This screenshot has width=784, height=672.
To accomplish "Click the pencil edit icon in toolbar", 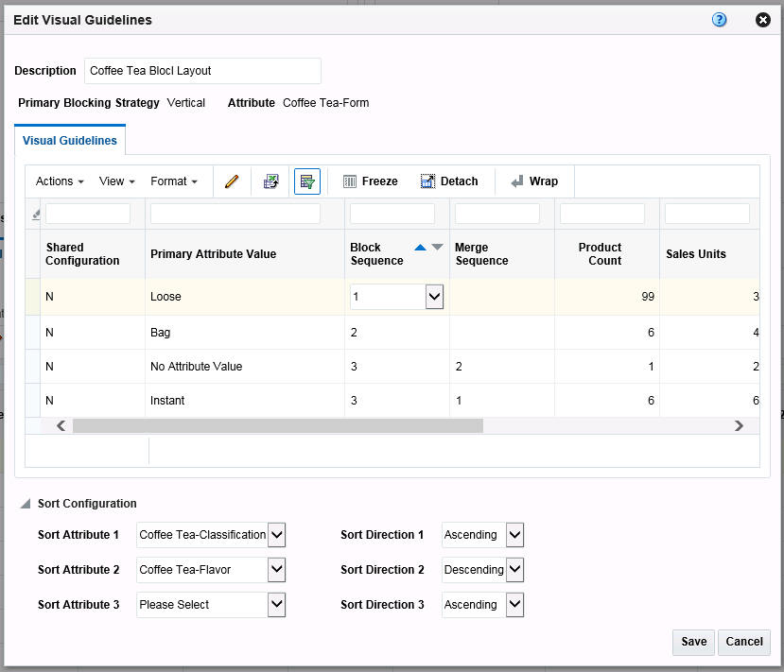I will (232, 181).
